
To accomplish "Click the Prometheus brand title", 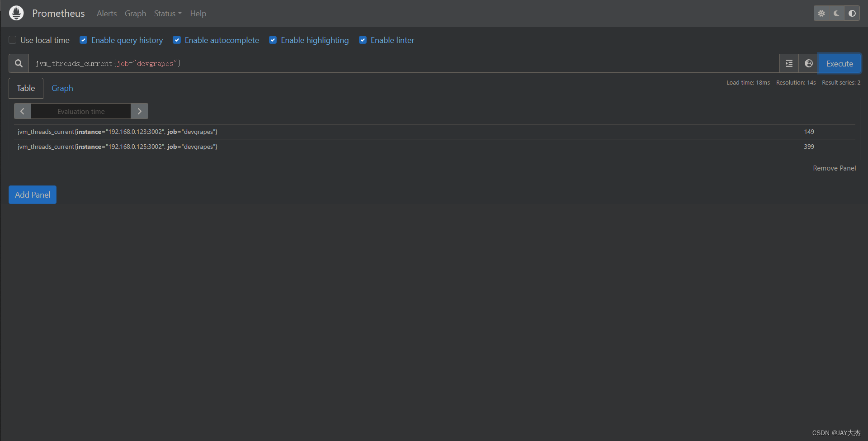I will tap(58, 14).
